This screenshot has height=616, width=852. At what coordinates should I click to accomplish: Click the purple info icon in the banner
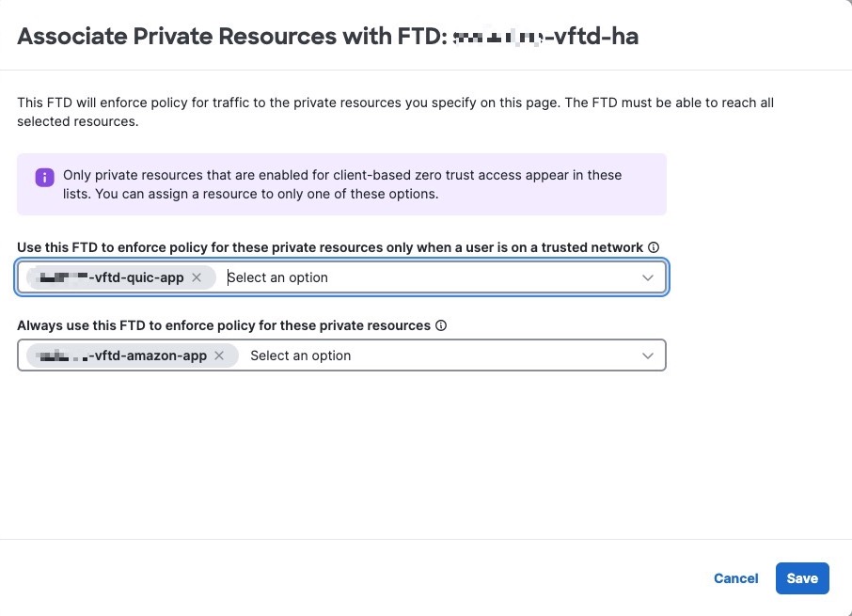[x=44, y=177]
